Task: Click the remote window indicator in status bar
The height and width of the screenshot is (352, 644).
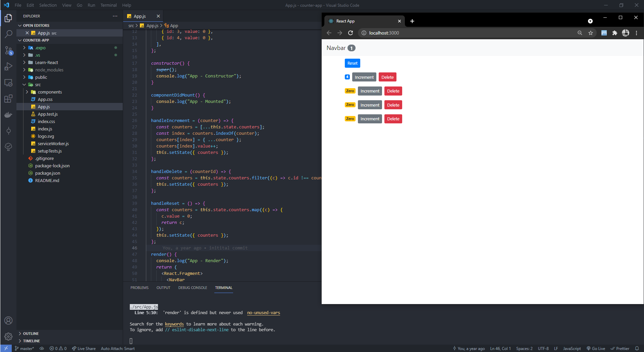Action: (x=6, y=348)
